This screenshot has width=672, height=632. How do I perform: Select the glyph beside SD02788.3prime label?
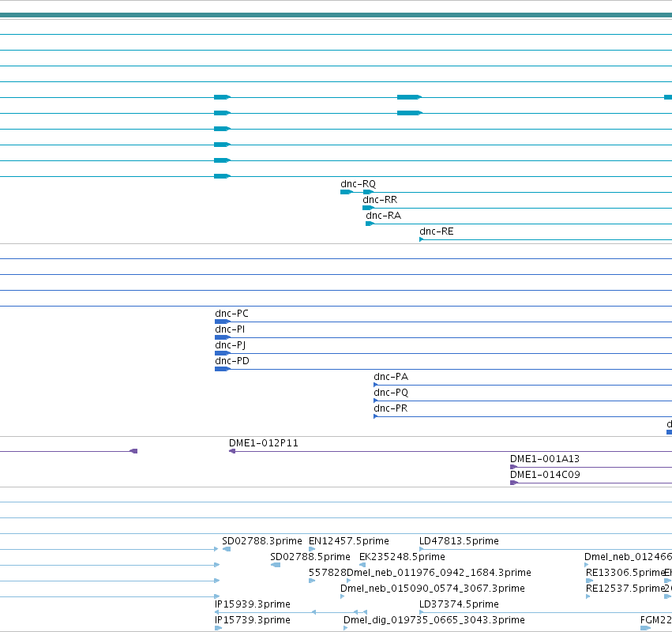pyautogui.click(x=227, y=549)
